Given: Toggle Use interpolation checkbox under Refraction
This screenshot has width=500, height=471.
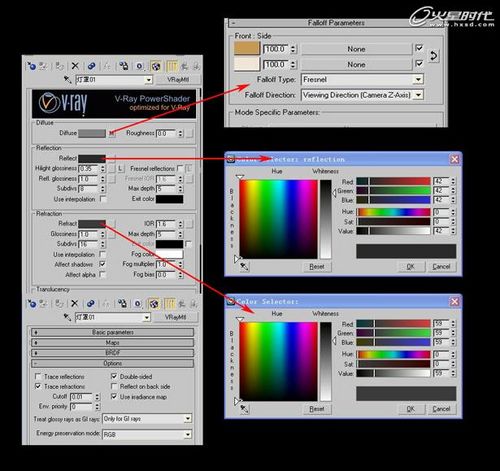Looking at the screenshot, I should 103,254.
